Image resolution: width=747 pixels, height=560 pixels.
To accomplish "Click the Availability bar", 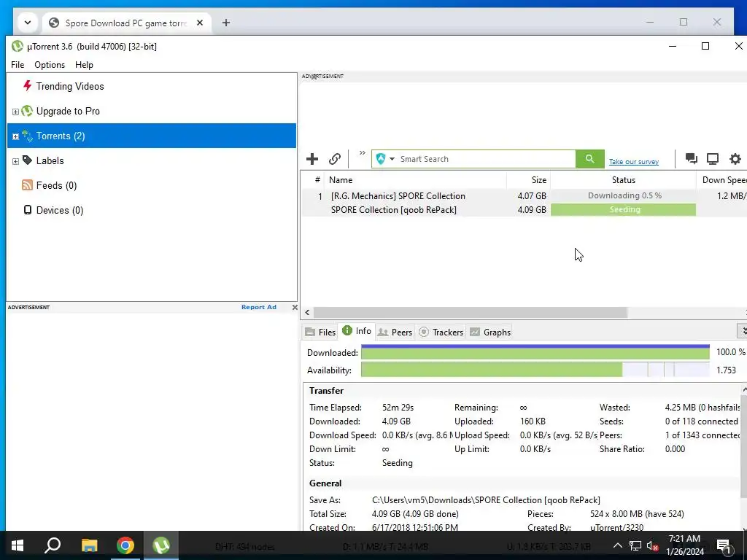I will (535, 370).
